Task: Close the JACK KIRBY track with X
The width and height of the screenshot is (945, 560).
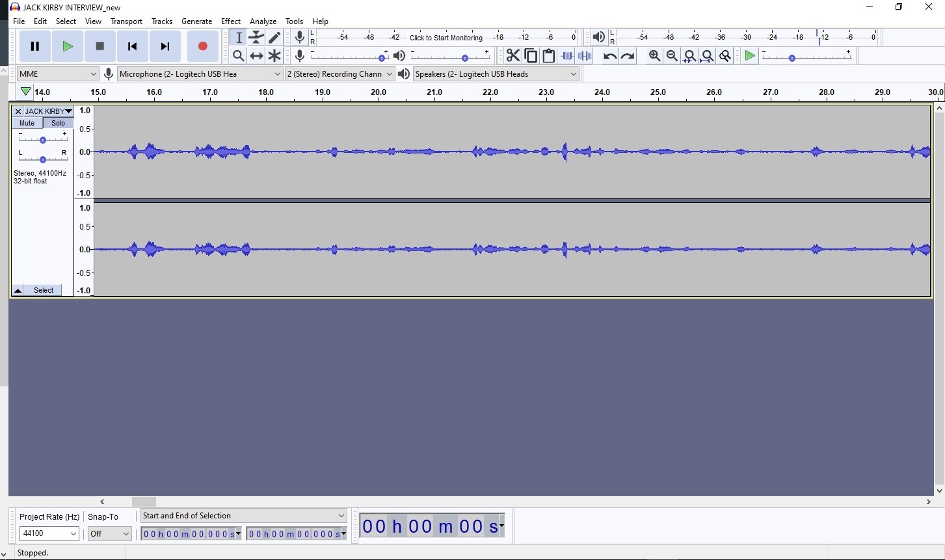Action: point(18,111)
